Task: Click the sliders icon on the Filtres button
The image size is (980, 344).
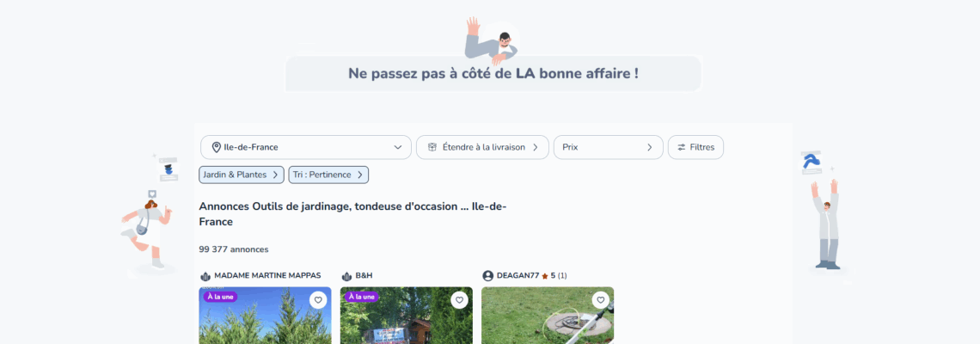Action: point(681,148)
